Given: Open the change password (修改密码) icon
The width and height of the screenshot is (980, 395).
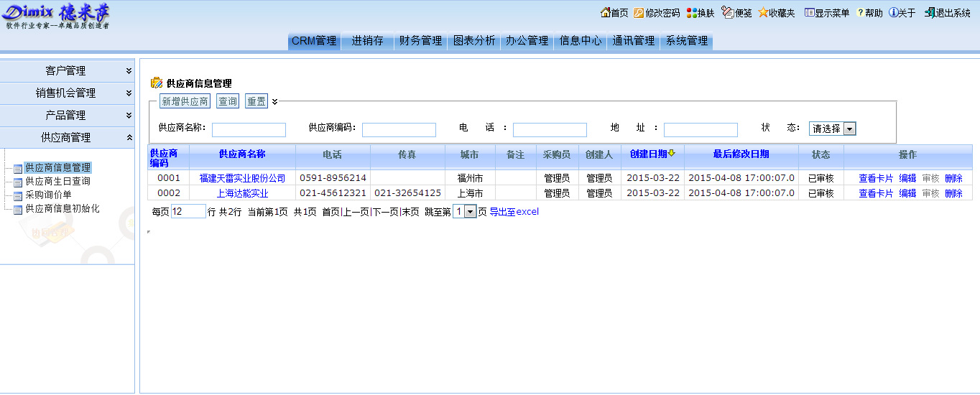Looking at the screenshot, I should coord(639,13).
